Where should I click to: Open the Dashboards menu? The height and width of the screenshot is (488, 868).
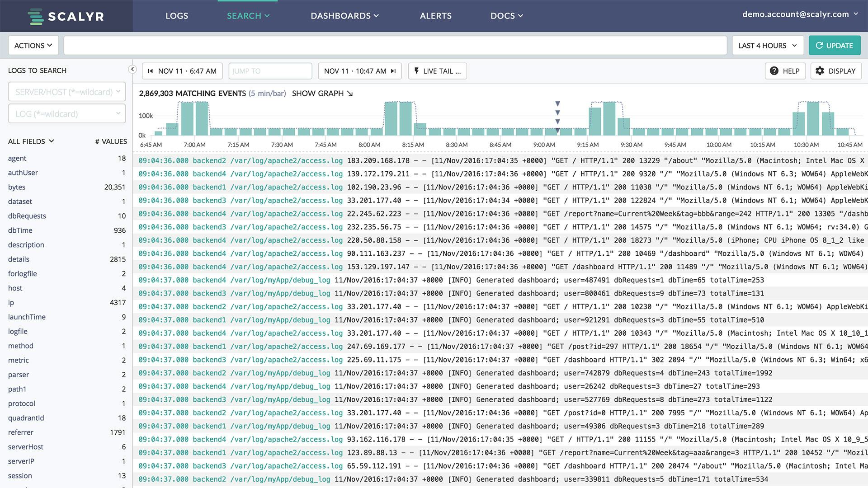click(344, 16)
